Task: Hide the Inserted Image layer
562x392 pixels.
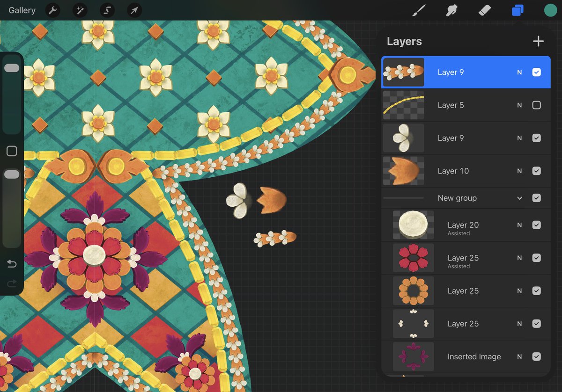Action: click(x=537, y=356)
